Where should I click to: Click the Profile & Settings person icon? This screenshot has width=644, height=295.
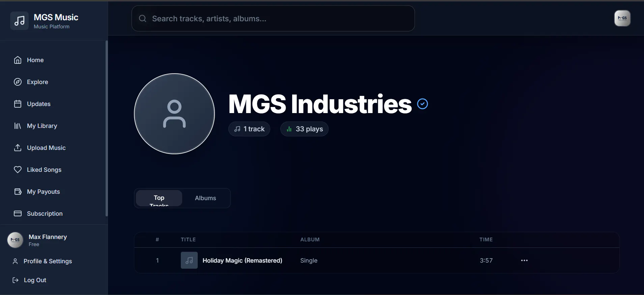click(x=15, y=261)
